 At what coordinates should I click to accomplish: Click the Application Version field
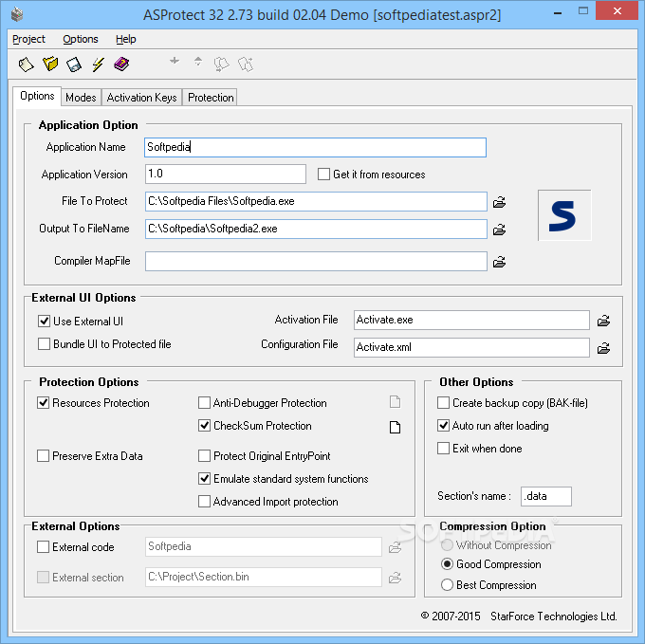226,174
